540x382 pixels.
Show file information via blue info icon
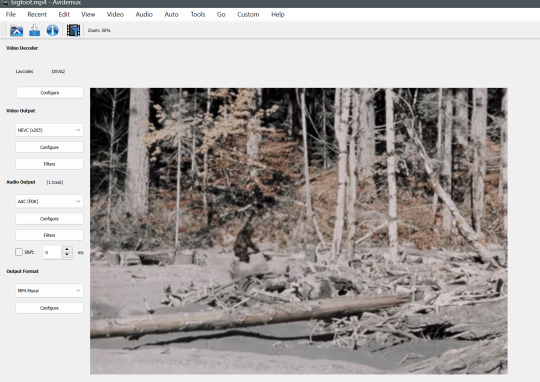(52, 30)
